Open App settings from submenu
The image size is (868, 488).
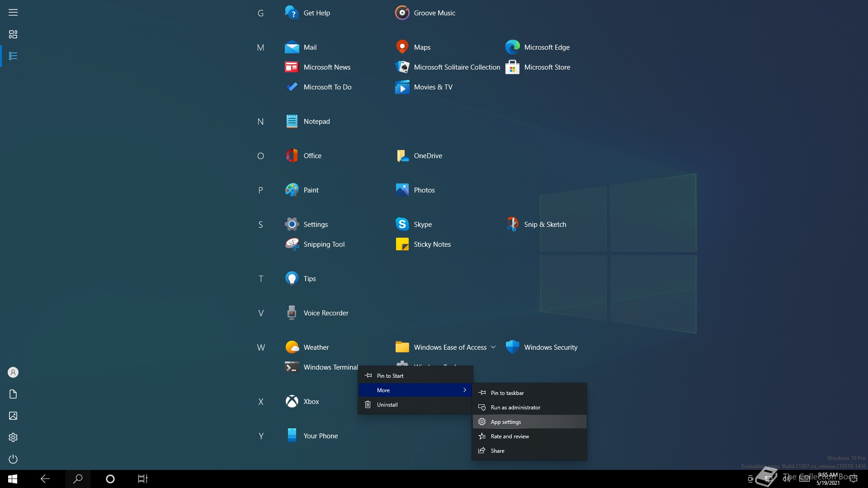tap(529, 422)
